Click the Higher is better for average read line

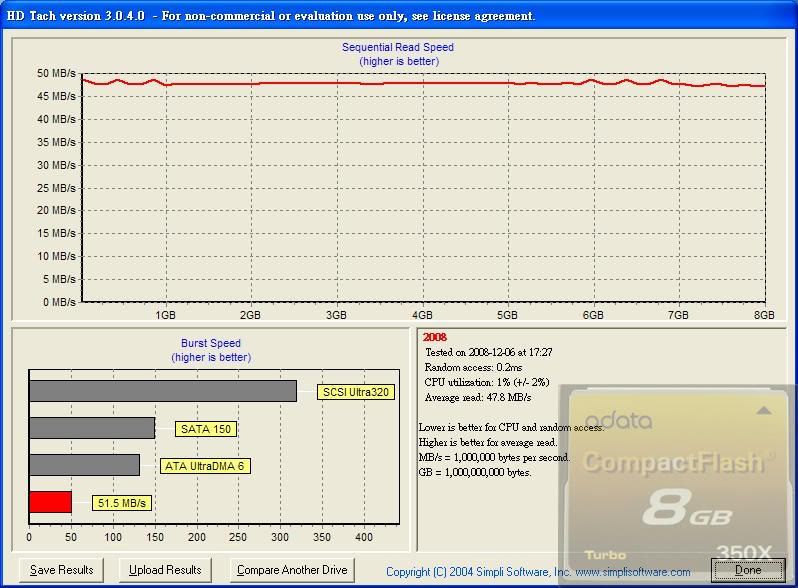click(x=488, y=442)
